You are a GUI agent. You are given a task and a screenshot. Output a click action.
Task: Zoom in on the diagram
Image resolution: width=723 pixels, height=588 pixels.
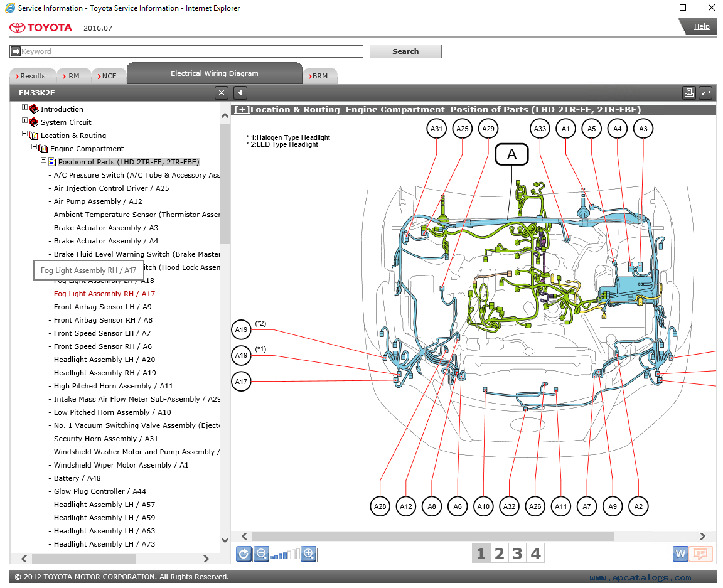(309, 553)
